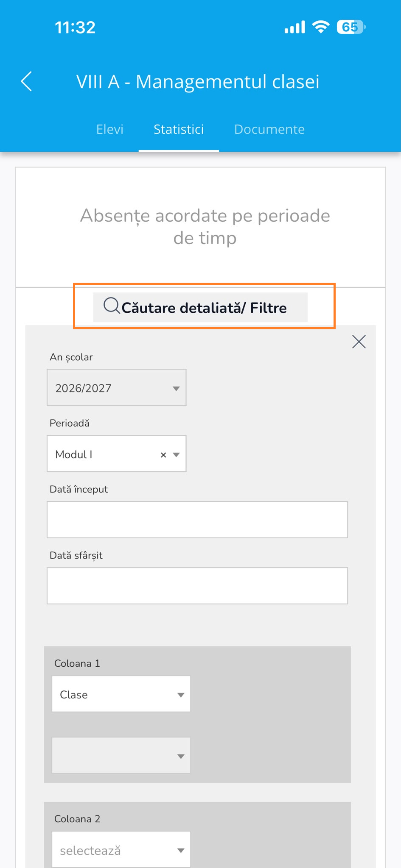Switch to the Documente tab
Image resolution: width=401 pixels, height=868 pixels.
pyautogui.click(x=269, y=129)
